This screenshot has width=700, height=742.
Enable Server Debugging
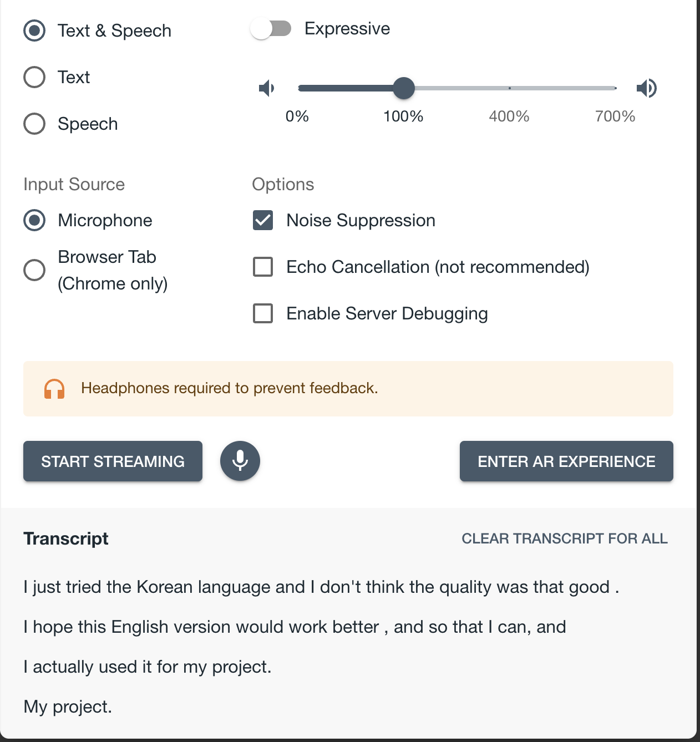263,313
